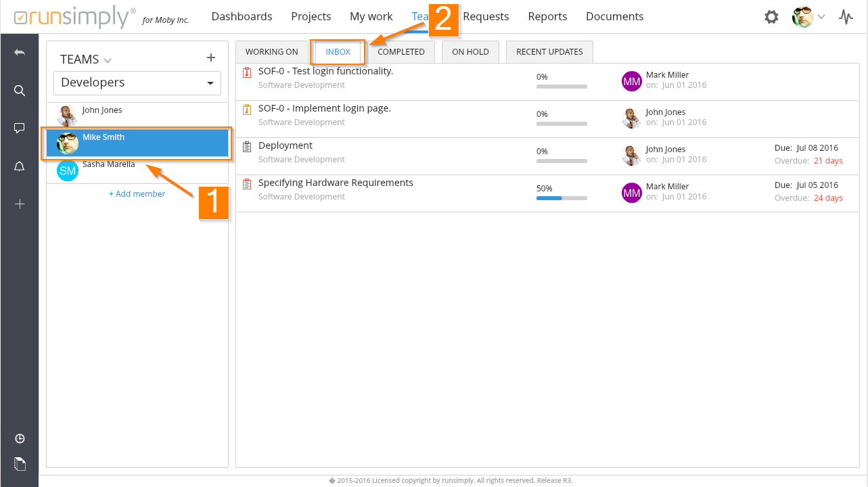Click progress bar of Specifying Hardware Requirements
Screen dimensions: 868x487
click(x=562, y=198)
